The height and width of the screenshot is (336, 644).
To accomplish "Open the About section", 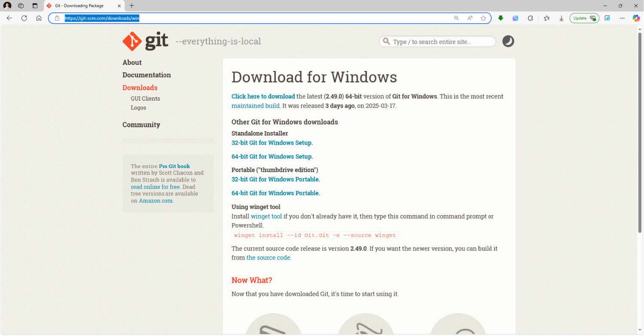I will pyautogui.click(x=132, y=62).
